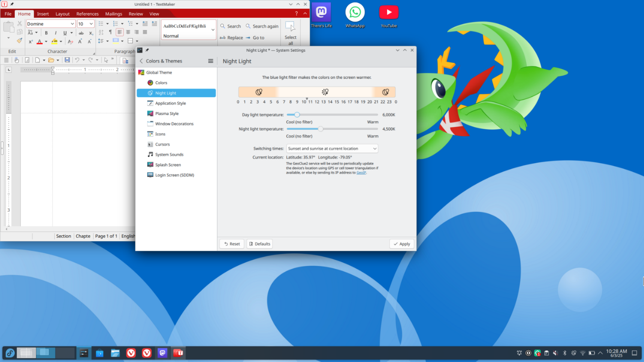Click the muted volume icon in system tray

pos(555,353)
